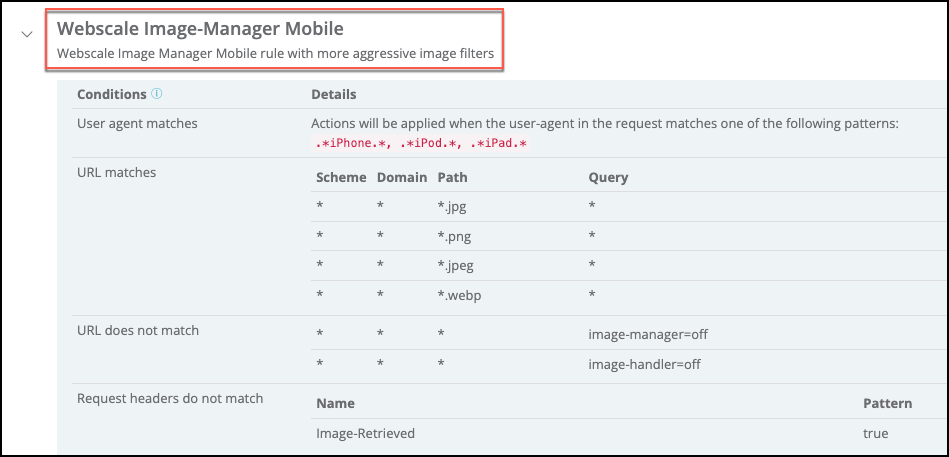
Task: Click the iPhone, iPod, iPad pattern text
Action: (x=421, y=144)
